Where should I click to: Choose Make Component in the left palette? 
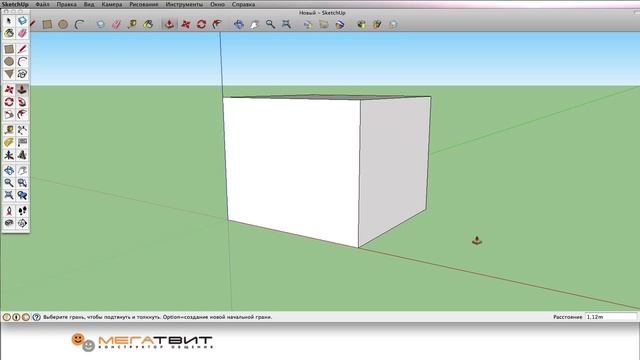click(x=22, y=20)
